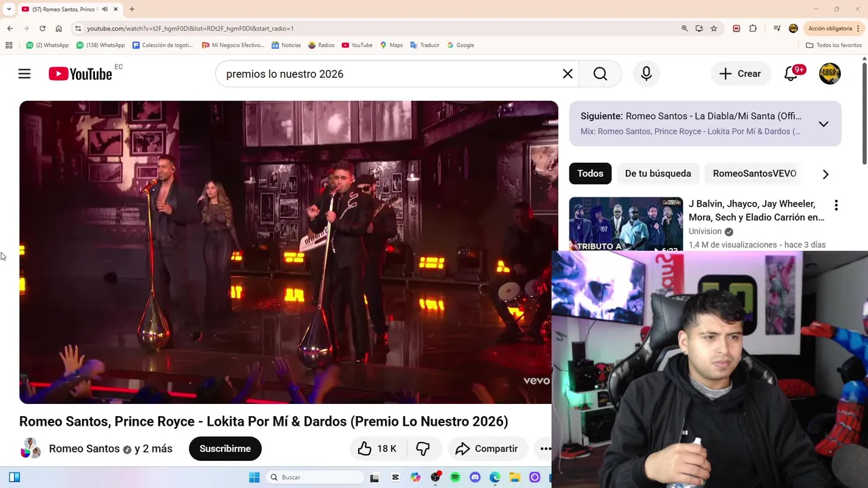The height and width of the screenshot is (488, 868).
Task: Select the Todos filter chip
Action: (x=590, y=174)
